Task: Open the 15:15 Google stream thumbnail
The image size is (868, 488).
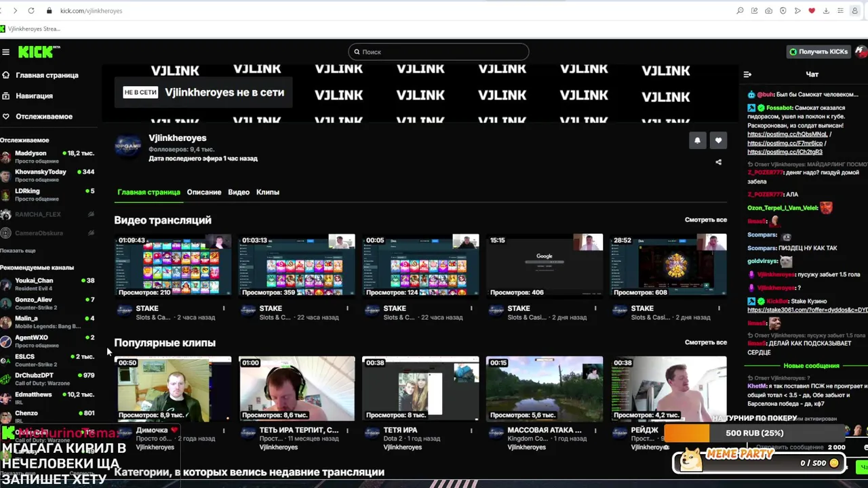Action: click(545, 266)
